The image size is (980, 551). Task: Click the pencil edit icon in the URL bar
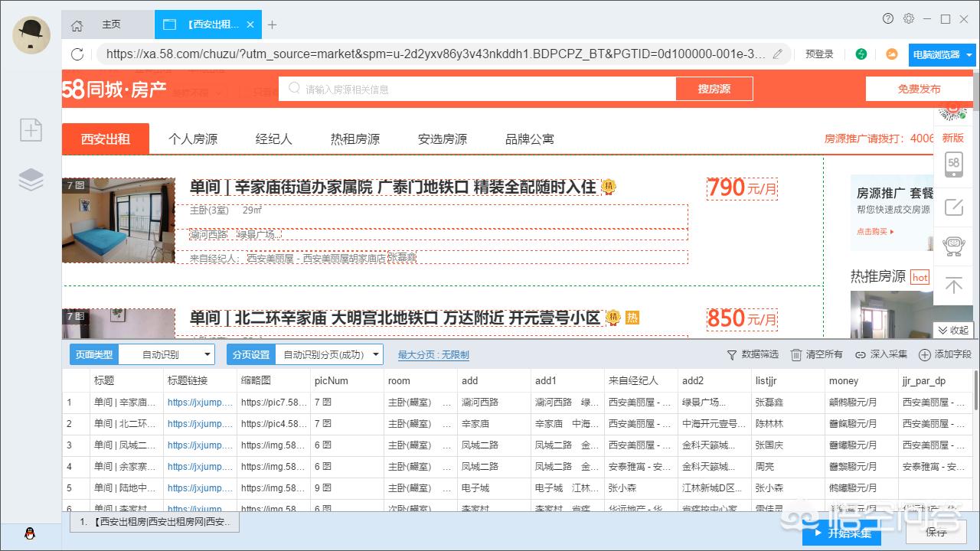pos(778,54)
